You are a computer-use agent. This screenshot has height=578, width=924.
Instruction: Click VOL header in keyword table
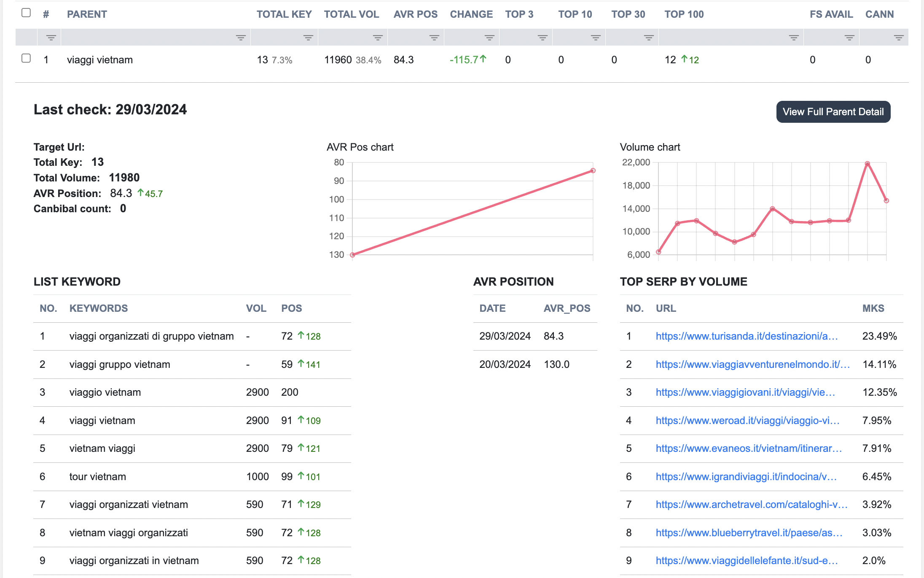(256, 308)
